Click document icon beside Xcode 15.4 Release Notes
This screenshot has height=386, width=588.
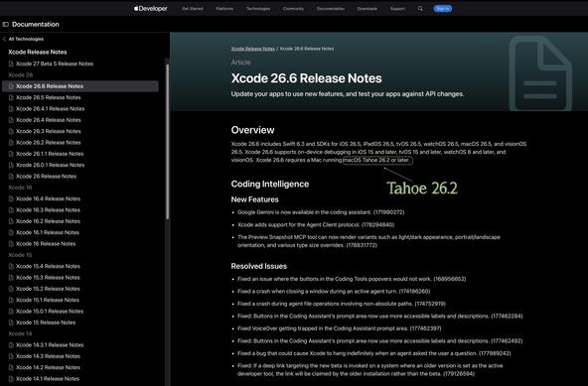[x=11, y=266]
